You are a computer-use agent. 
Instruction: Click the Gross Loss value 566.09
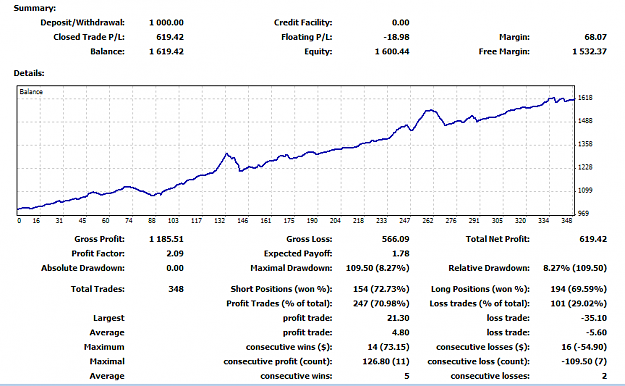(395, 239)
